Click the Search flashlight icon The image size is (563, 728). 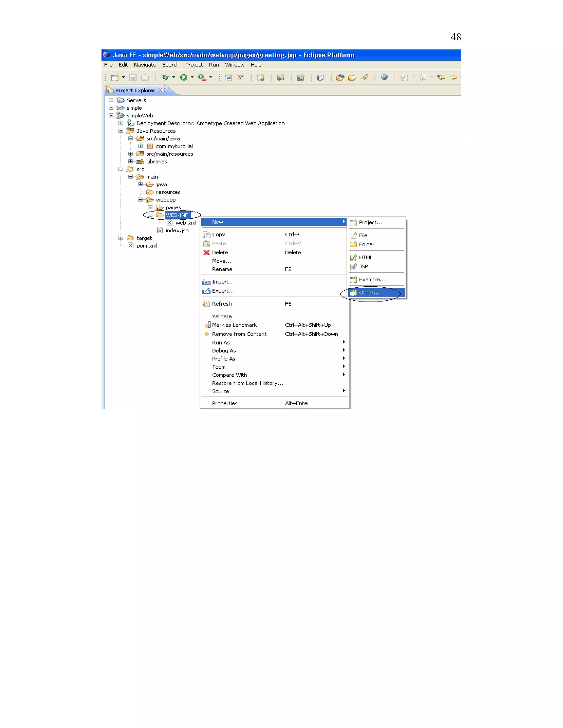pos(364,77)
